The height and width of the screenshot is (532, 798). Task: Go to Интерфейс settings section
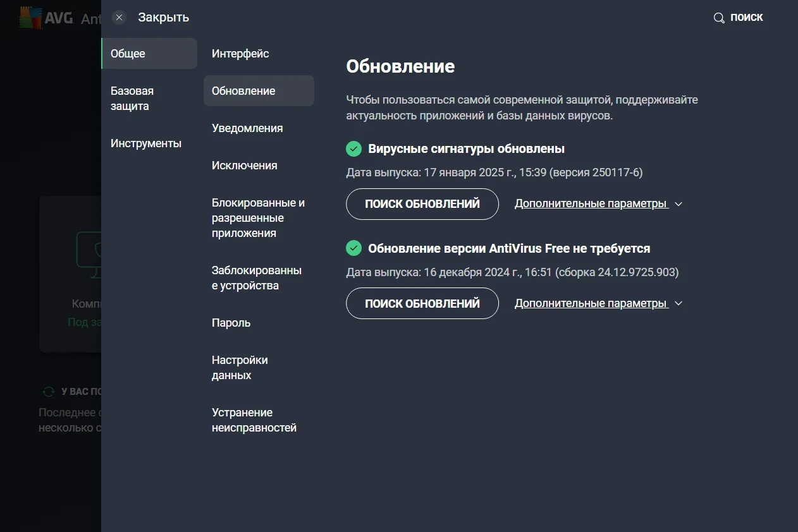(x=240, y=54)
